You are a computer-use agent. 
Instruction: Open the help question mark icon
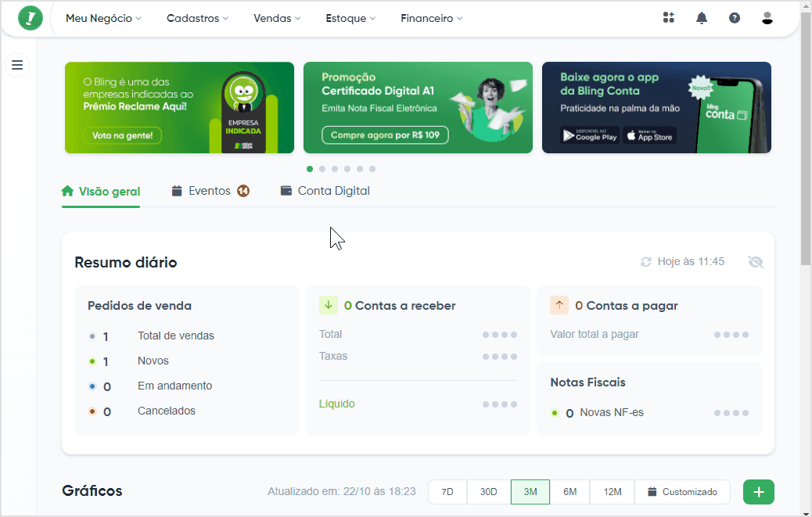pyautogui.click(x=735, y=18)
